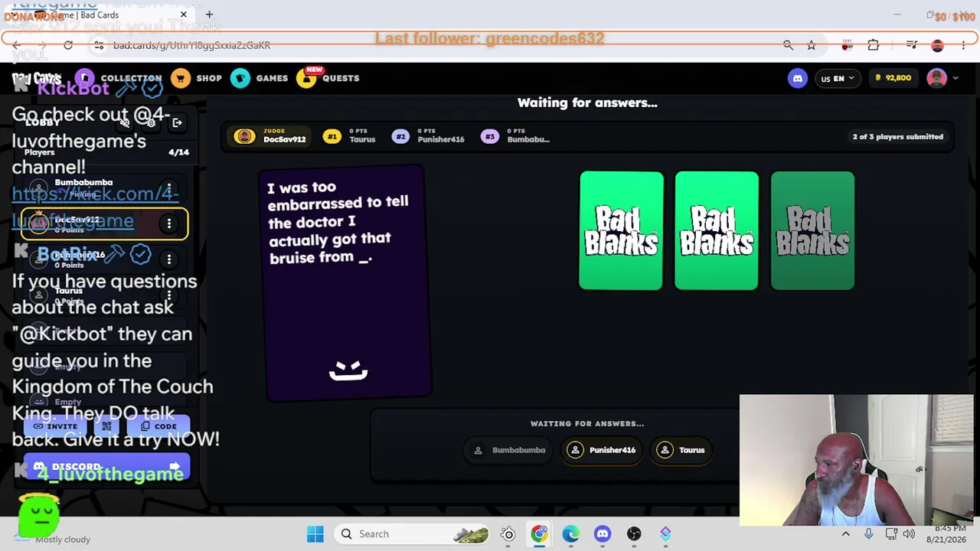Open the purple diamond app on taskbar
980x551 pixels.
click(x=665, y=534)
